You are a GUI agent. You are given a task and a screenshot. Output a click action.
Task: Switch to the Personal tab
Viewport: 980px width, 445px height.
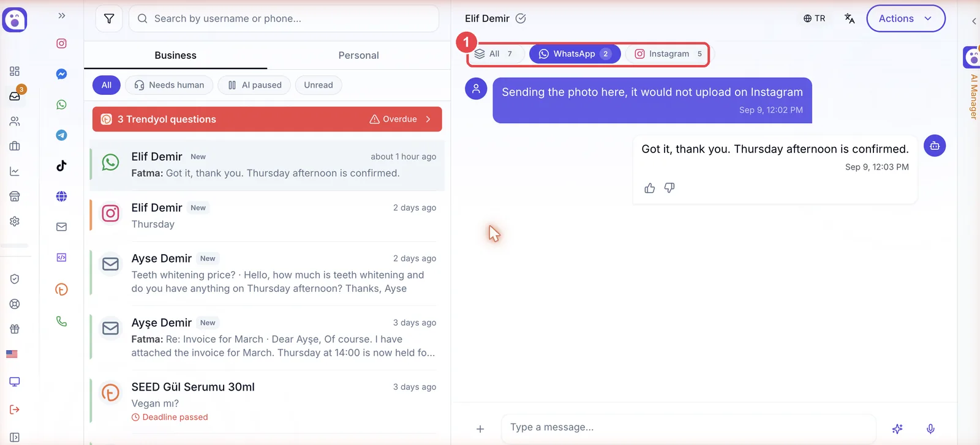pyautogui.click(x=358, y=55)
